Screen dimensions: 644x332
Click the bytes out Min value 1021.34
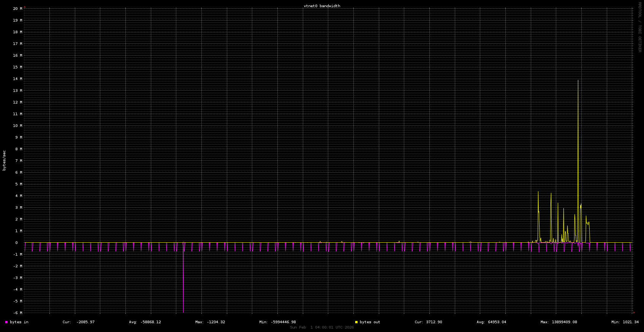tap(630, 322)
